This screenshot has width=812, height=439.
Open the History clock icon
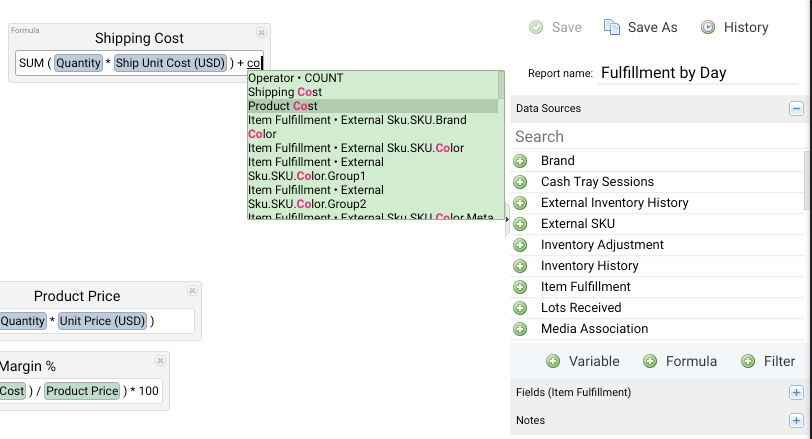[708, 27]
